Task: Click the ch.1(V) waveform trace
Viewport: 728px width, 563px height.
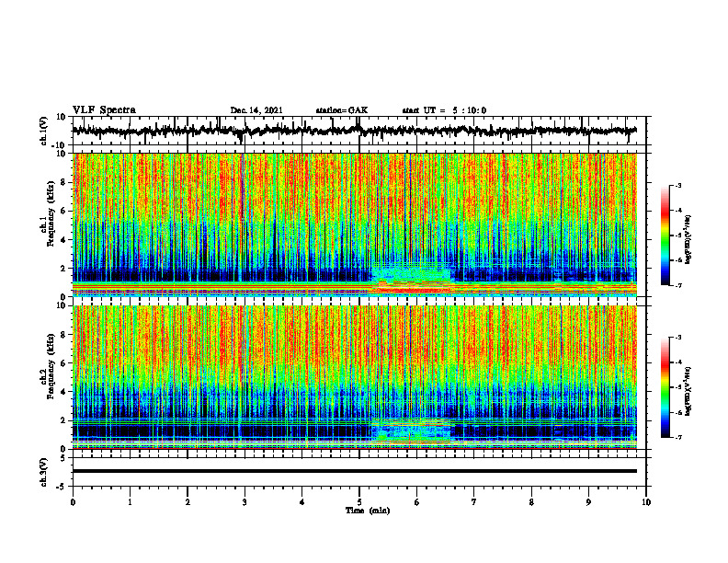Action: point(354,131)
